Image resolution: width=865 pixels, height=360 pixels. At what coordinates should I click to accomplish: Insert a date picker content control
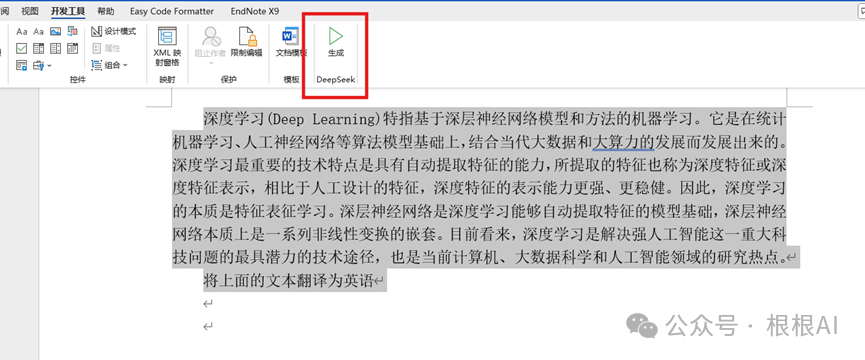point(72,49)
